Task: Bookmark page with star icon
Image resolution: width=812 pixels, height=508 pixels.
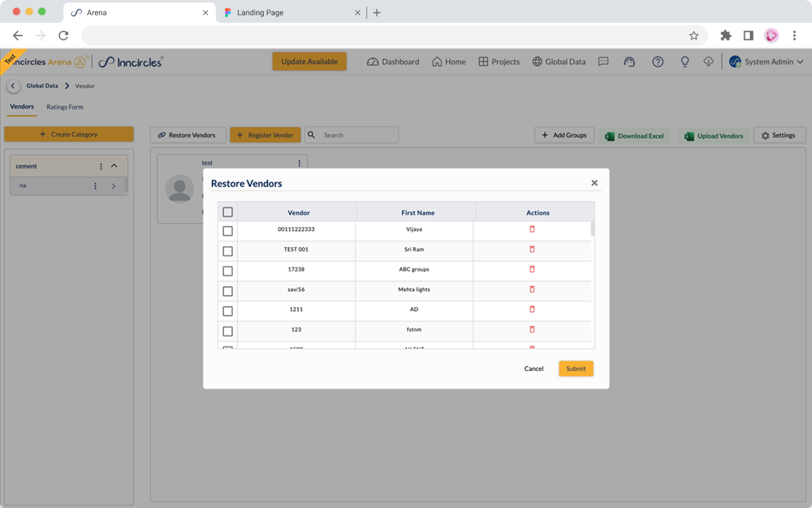Action: 694,36
